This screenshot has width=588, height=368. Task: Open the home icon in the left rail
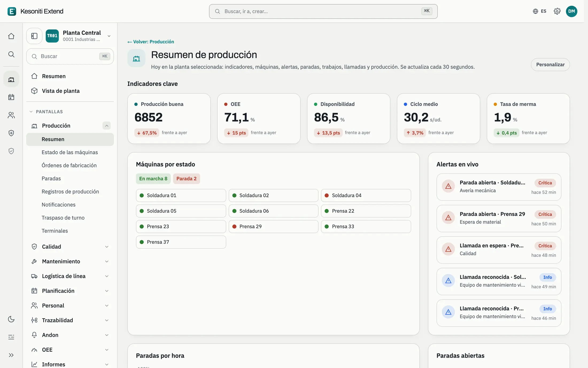coord(11,36)
